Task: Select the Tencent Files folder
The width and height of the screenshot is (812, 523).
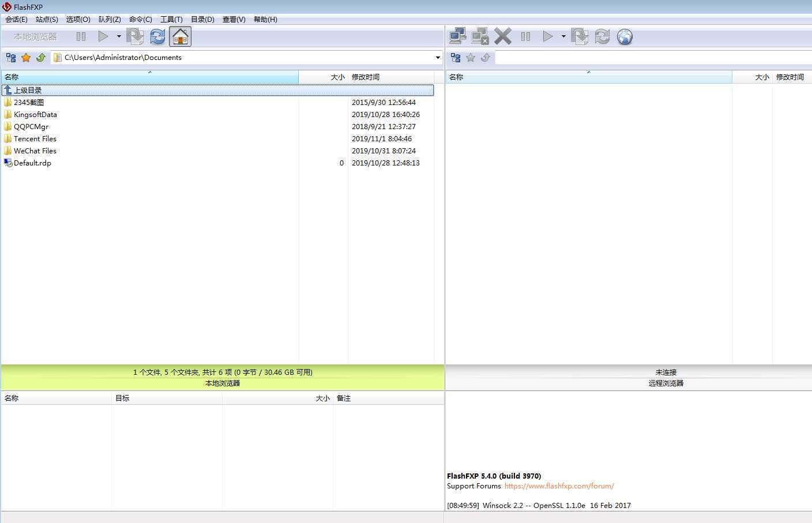Action: point(35,139)
